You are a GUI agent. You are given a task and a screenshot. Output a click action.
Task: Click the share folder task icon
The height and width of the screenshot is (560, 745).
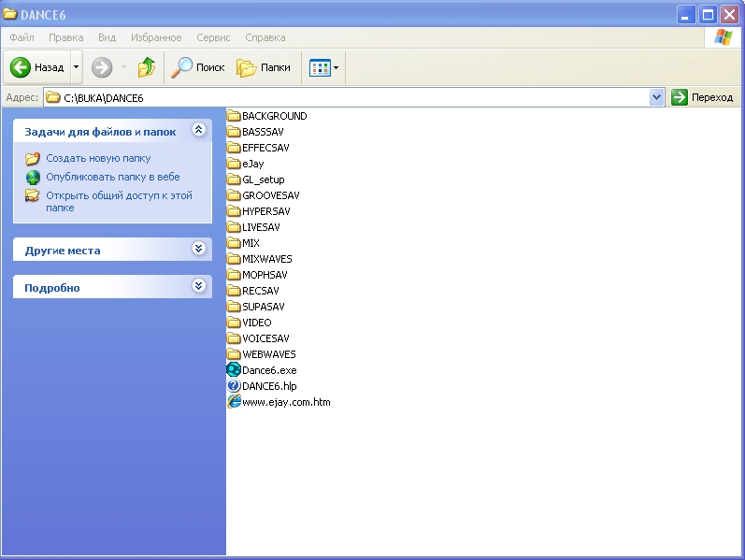[33, 195]
